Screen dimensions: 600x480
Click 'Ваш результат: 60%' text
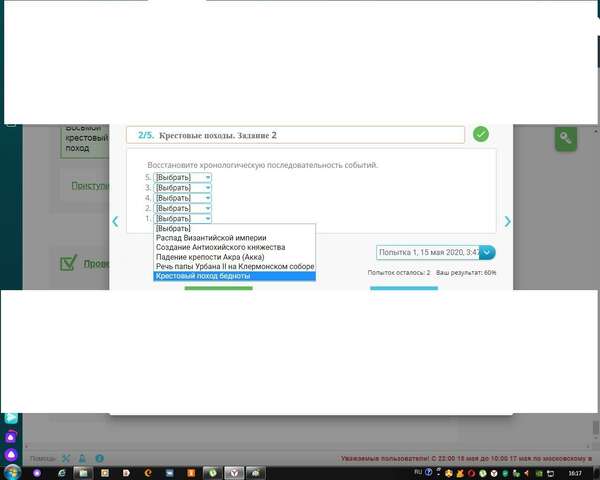pos(466,273)
